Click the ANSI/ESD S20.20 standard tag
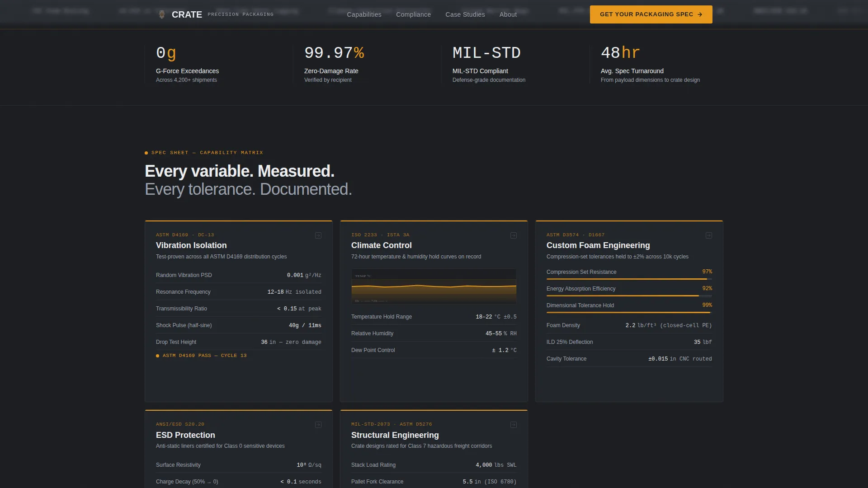The height and width of the screenshot is (488, 868). click(x=180, y=424)
